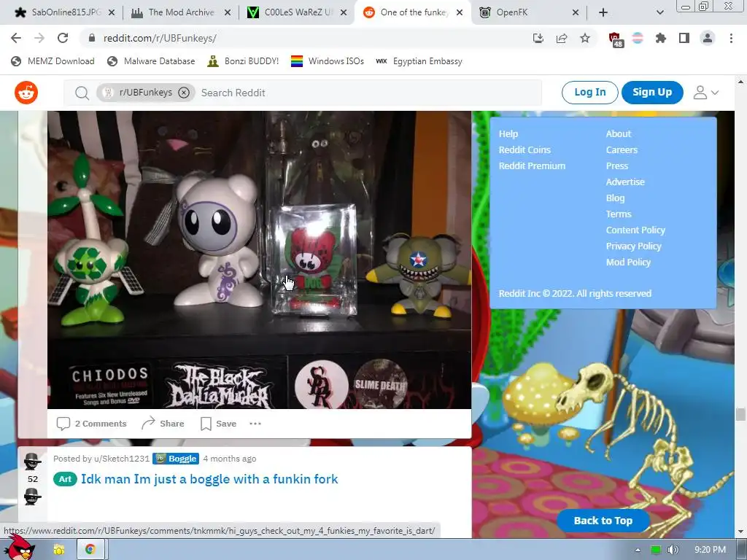Click the Angry Birds start button in taskbar
This screenshot has height=560, width=747.
click(20, 548)
